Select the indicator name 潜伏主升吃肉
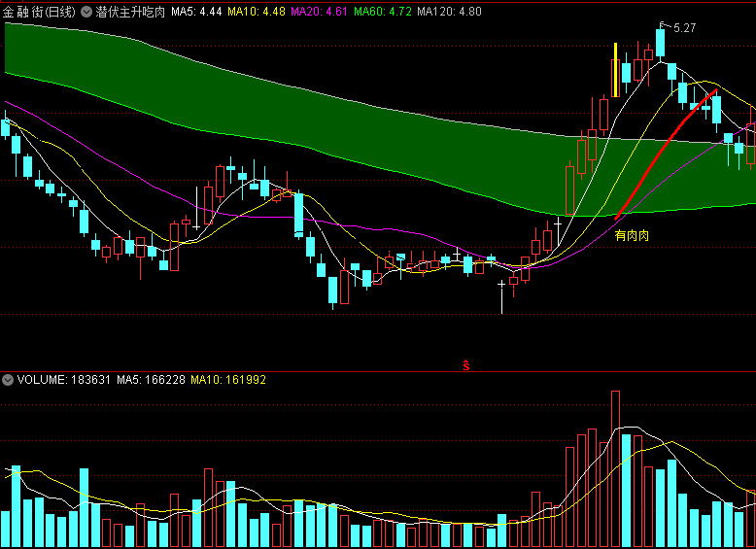756x549 pixels. click(130, 12)
